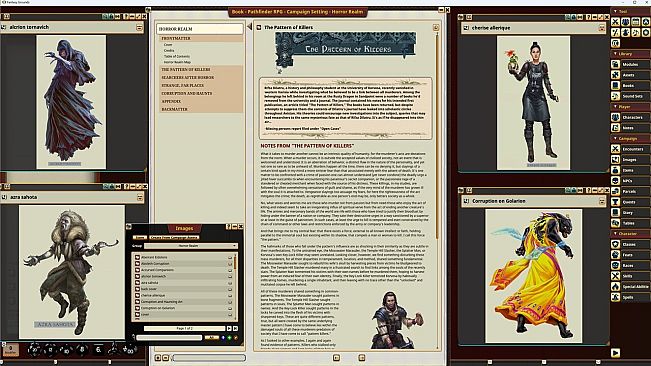Open Cover page in book index
The width and height of the screenshot is (651, 366).
[x=168, y=45]
